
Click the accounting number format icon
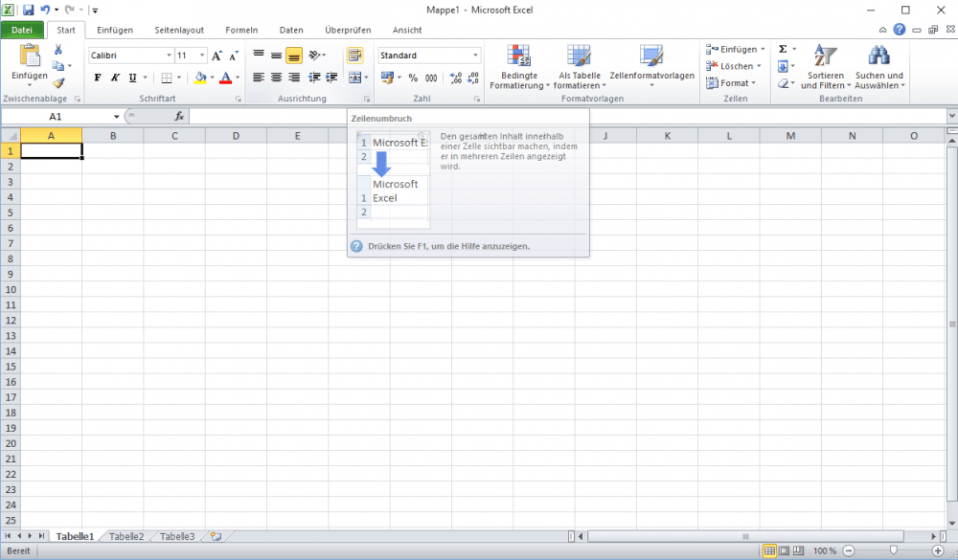(x=387, y=78)
